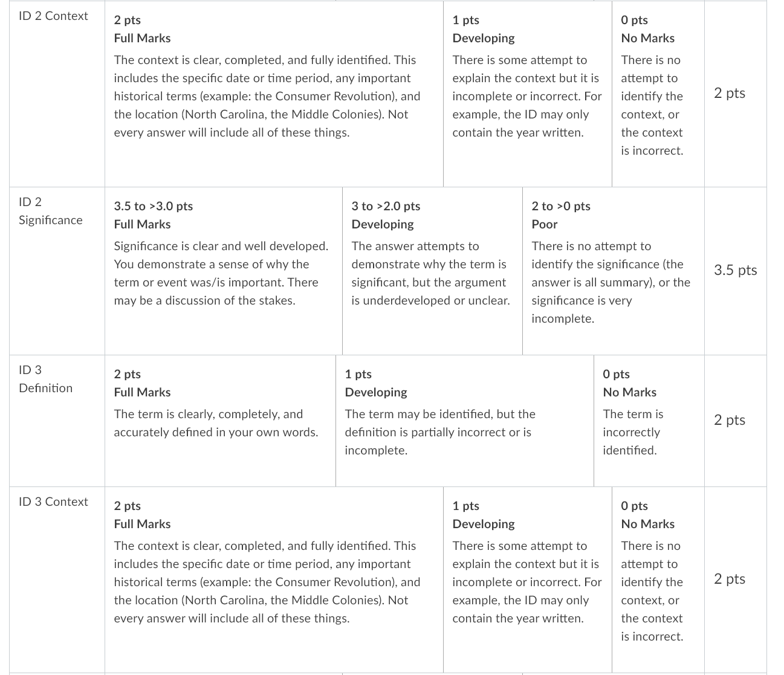Click the ID 2 Context criterion label
The height and width of the screenshot is (675, 784).
point(53,16)
